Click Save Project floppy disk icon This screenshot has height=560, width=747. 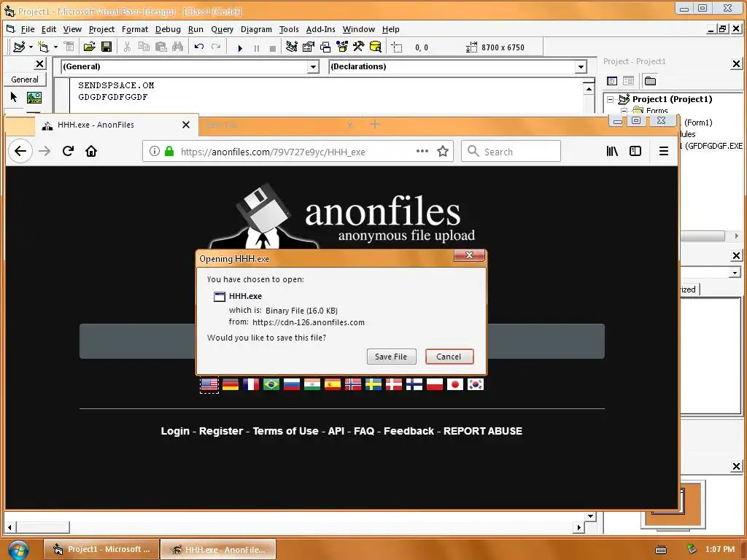click(107, 47)
